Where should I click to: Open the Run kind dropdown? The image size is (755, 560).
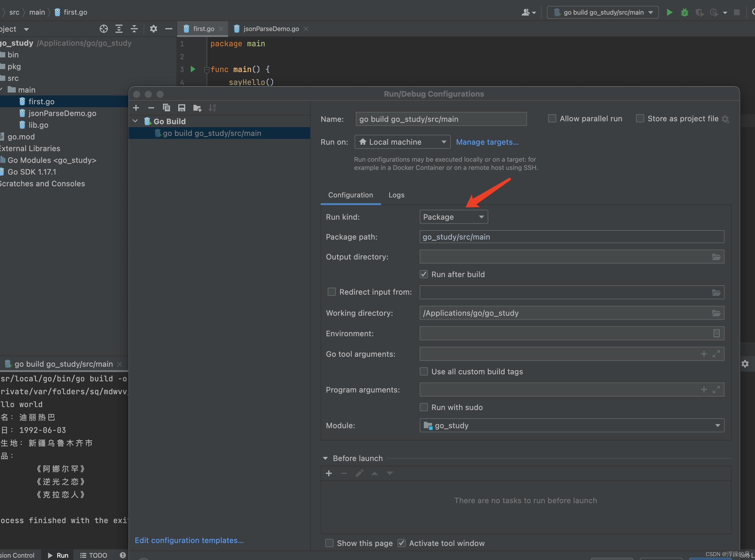point(453,217)
